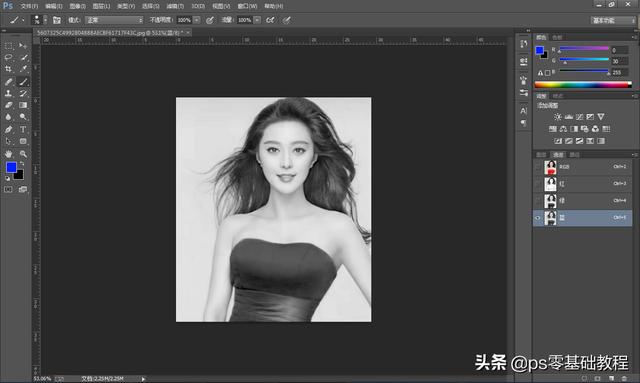Viewport: 640px width, 383px height.
Task: Add a Channel Mixer adjustment
Action: (x=595, y=129)
